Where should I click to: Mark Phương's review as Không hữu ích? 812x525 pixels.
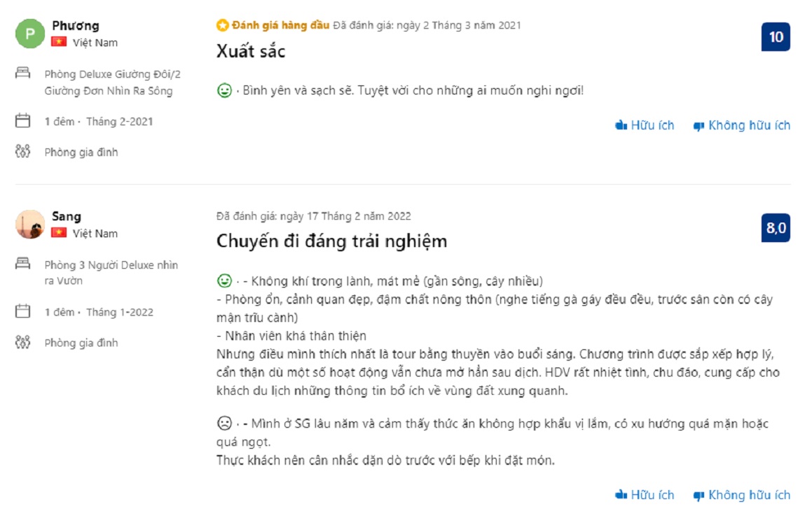point(741,125)
